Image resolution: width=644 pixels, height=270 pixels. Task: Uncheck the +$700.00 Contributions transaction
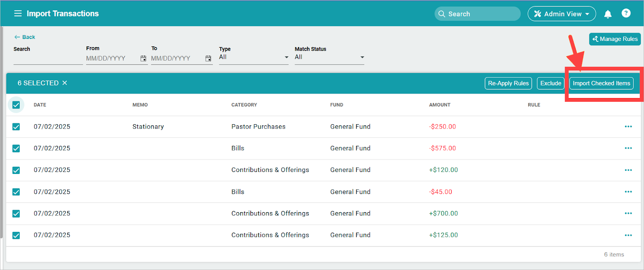16,214
